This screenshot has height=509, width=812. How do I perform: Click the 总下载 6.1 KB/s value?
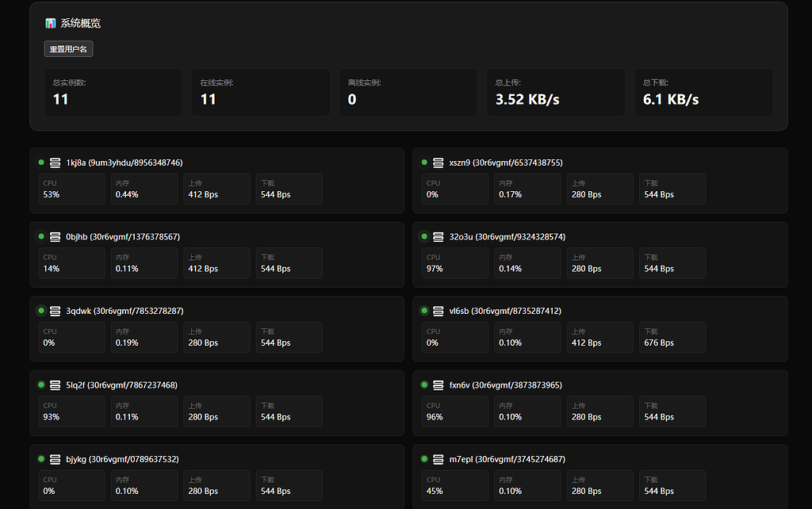(671, 99)
